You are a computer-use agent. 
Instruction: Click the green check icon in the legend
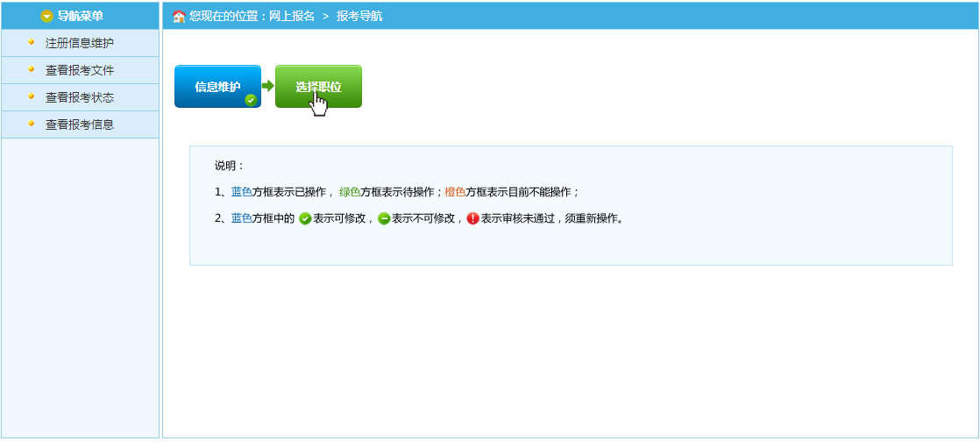[305, 218]
